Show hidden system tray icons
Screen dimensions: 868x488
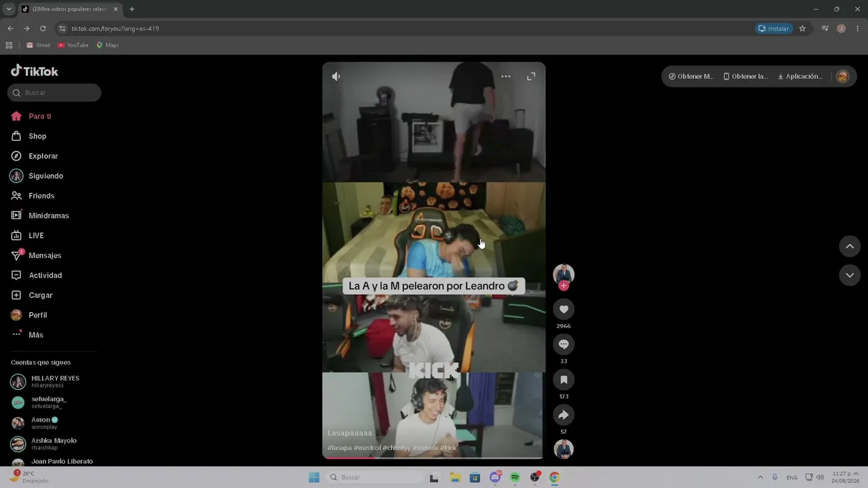click(x=760, y=478)
